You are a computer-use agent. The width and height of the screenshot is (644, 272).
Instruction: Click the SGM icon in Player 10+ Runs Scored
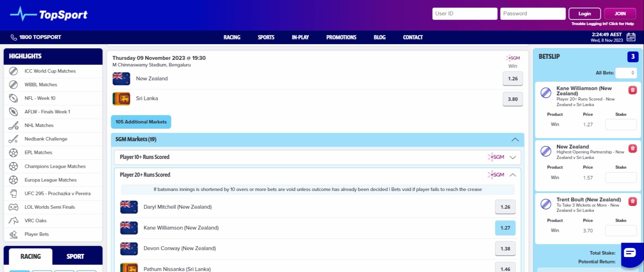pyautogui.click(x=496, y=157)
